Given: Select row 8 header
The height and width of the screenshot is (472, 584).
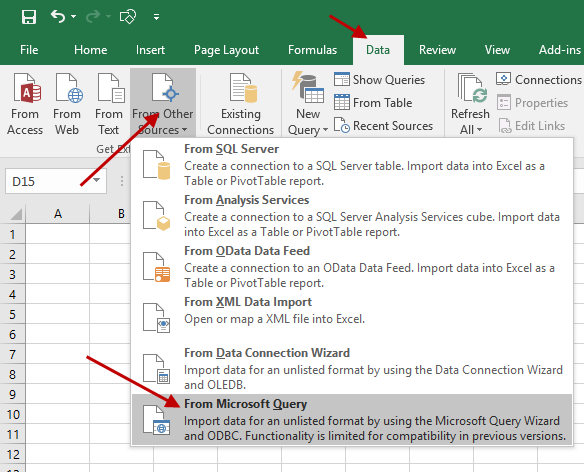Looking at the screenshot, I should (13, 374).
